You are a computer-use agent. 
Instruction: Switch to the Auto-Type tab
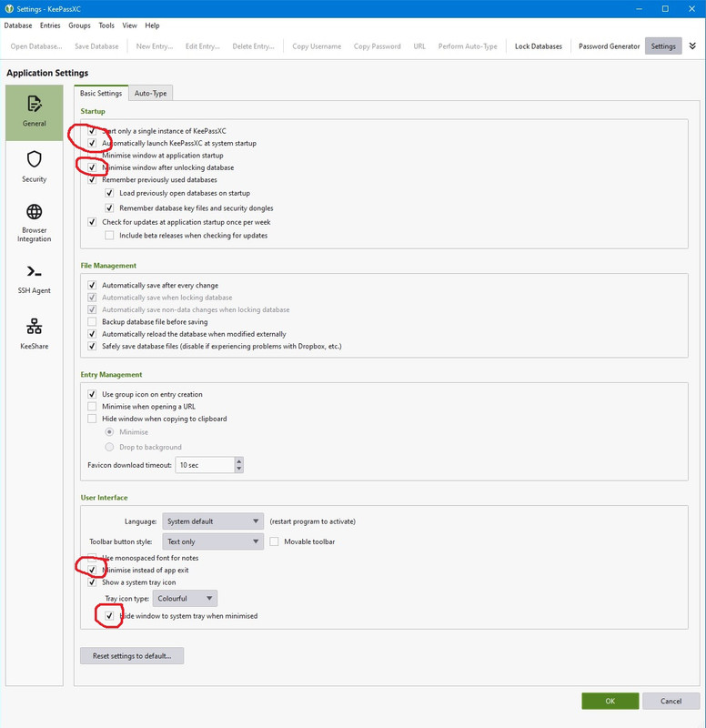point(150,94)
